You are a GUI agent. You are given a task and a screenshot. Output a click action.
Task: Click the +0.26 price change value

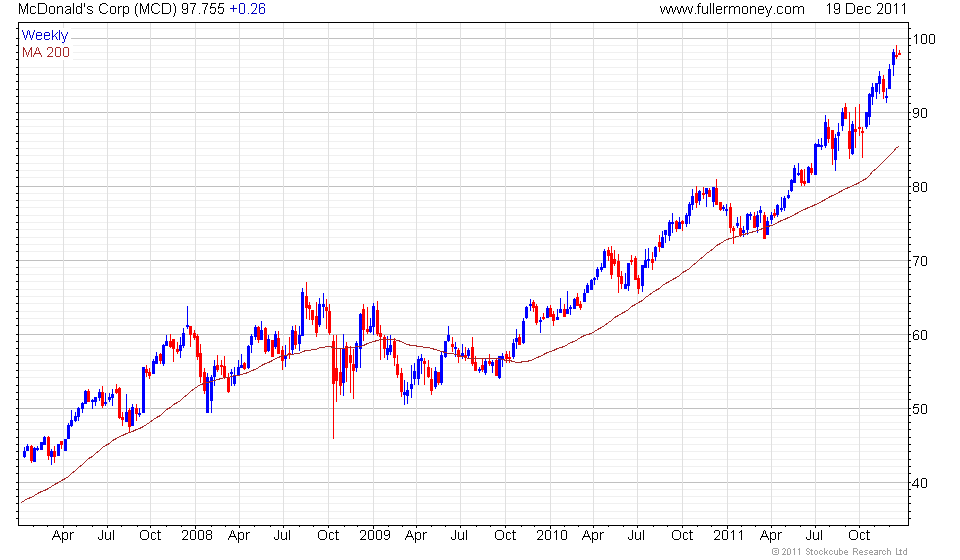click(247, 9)
